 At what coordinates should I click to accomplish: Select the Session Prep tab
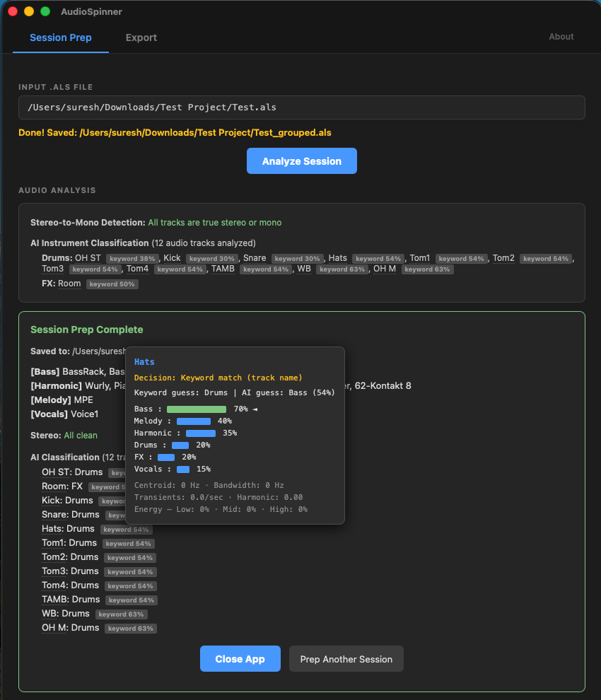pyautogui.click(x=60, y=37)
